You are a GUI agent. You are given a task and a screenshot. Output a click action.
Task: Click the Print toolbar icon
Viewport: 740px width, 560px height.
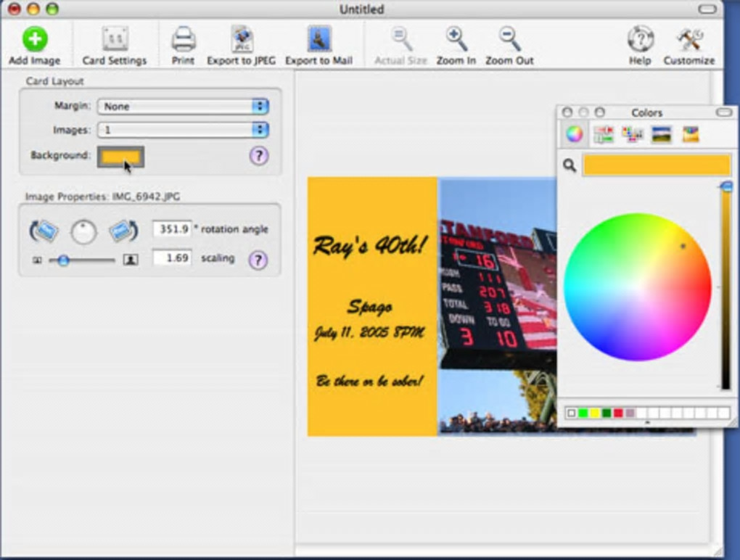(183, 46)
